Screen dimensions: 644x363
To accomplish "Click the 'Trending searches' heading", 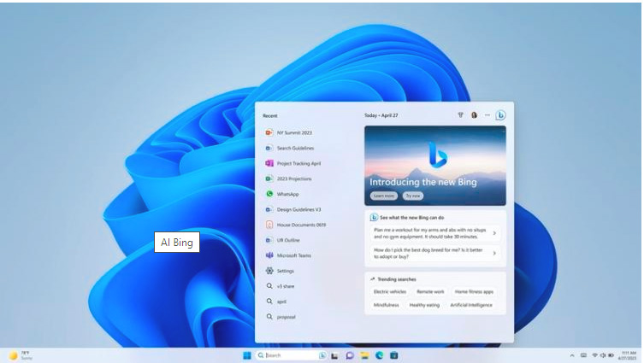I will click(x=397, y=279).
